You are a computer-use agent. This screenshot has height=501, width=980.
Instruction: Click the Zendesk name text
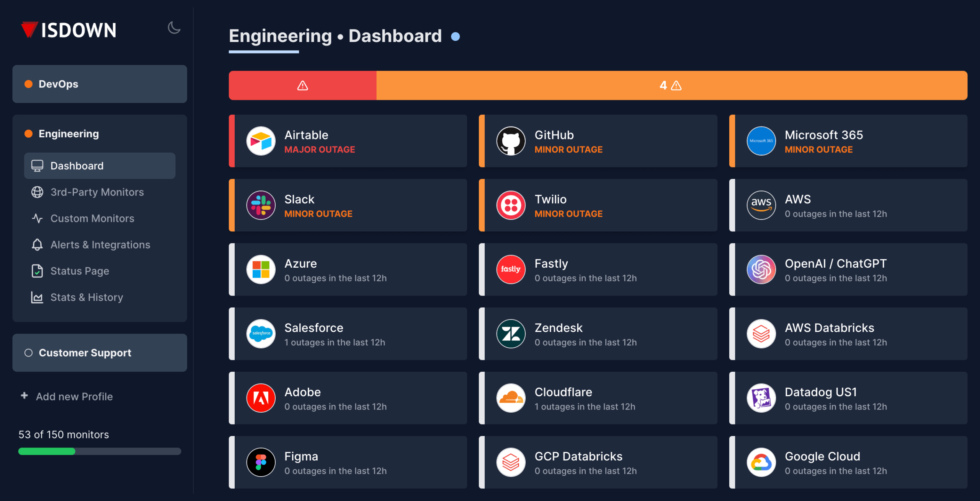tap(559, 328)
